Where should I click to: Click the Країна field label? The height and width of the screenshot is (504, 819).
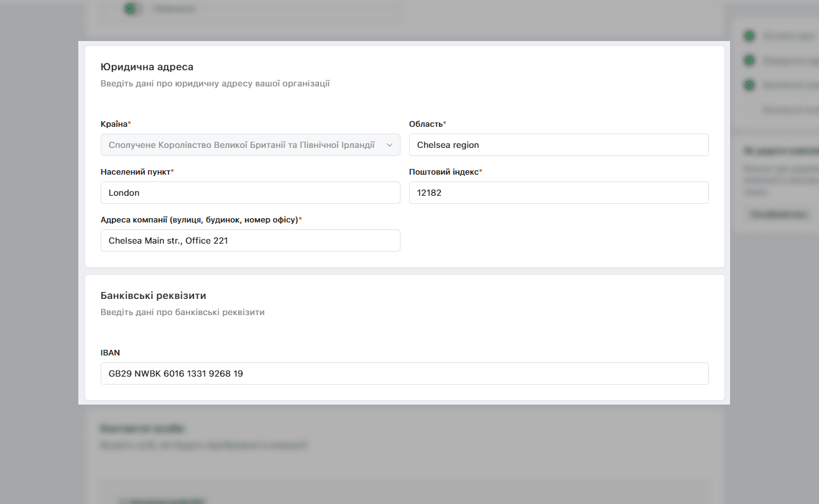[116, 124]
